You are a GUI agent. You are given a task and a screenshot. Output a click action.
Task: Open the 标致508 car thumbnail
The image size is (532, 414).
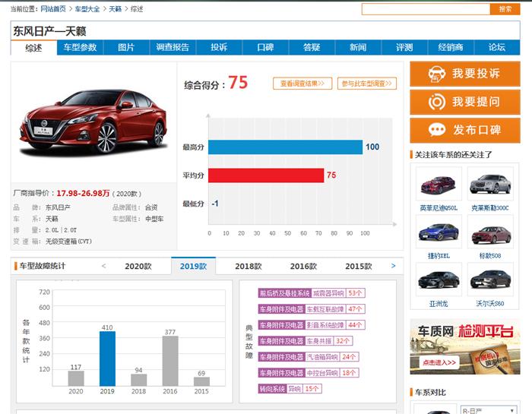490,232
